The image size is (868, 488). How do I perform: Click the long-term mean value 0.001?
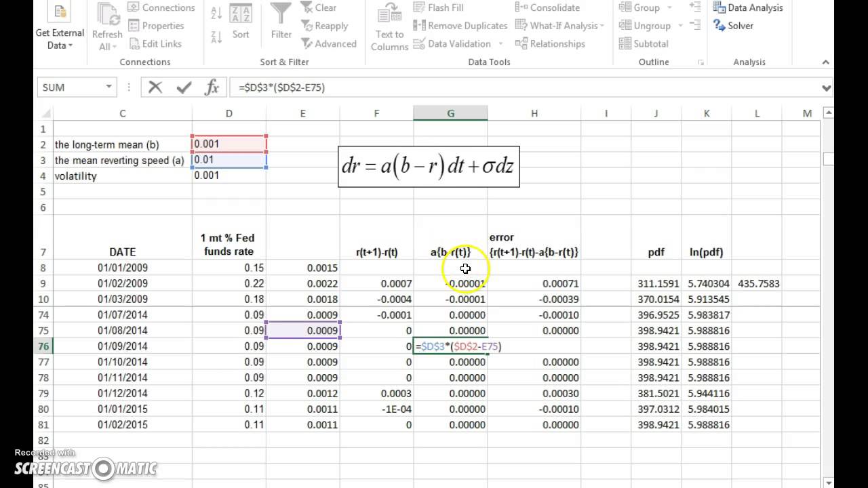click(229, 144)
